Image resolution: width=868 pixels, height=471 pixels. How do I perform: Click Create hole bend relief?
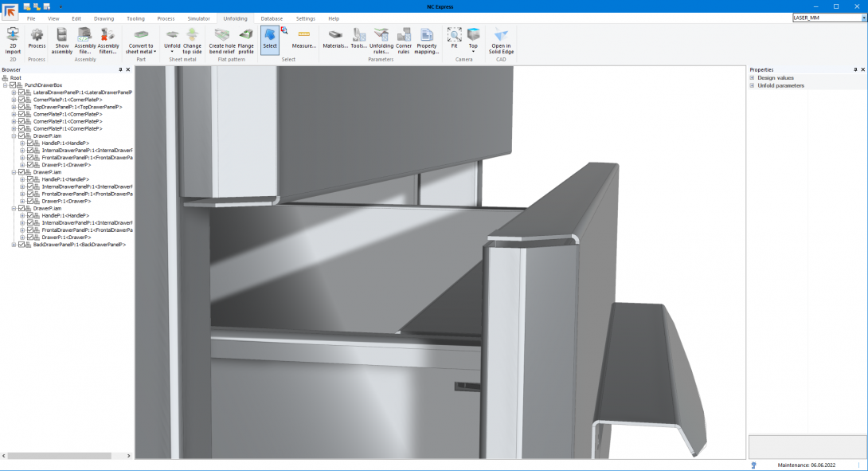click(x=222, y=40)
